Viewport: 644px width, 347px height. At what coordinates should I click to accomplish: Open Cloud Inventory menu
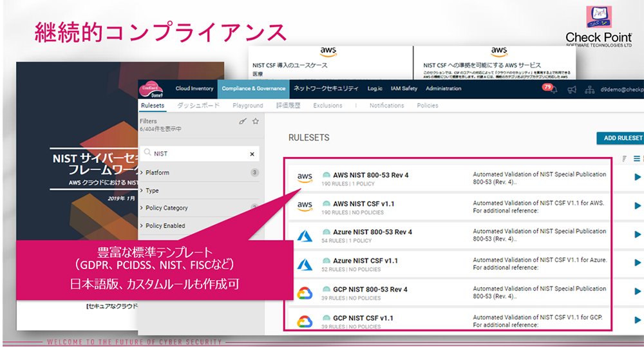click(194, 88)
